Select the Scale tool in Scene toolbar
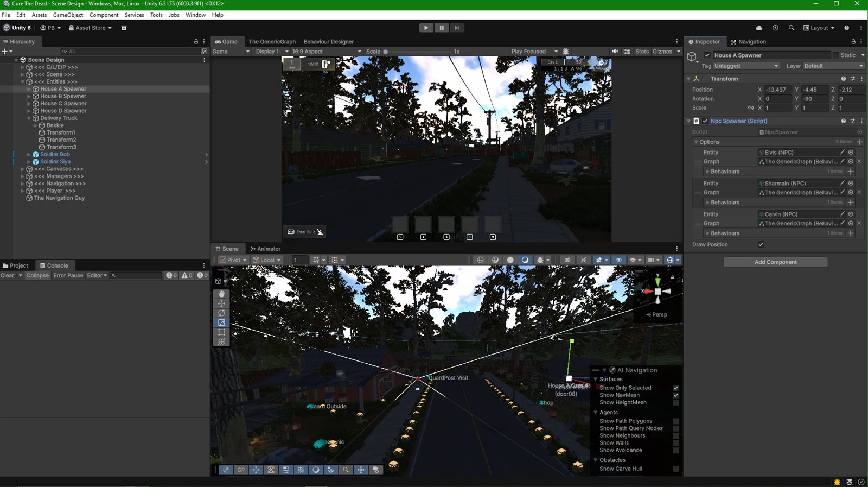 [x=221, y=322]
